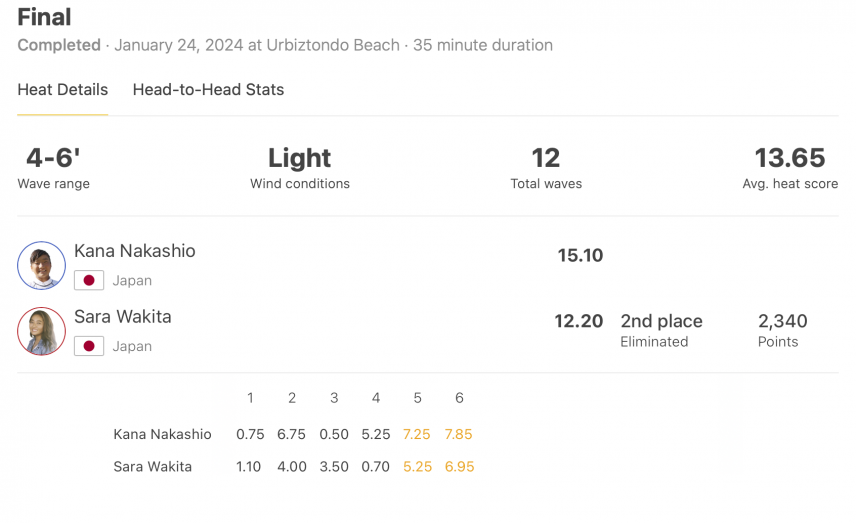Click Sara Wakita's Japan flag icon

point(89,346)
